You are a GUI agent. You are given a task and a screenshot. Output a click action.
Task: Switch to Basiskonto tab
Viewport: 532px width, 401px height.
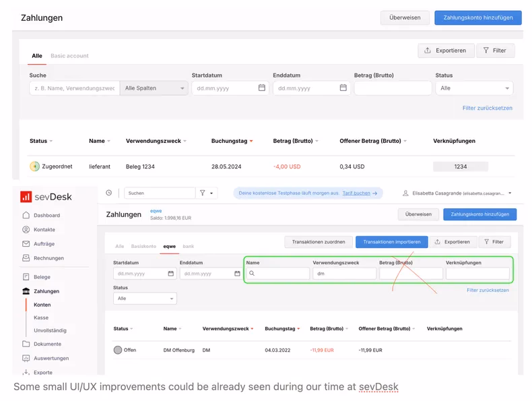tap(143, 246)
